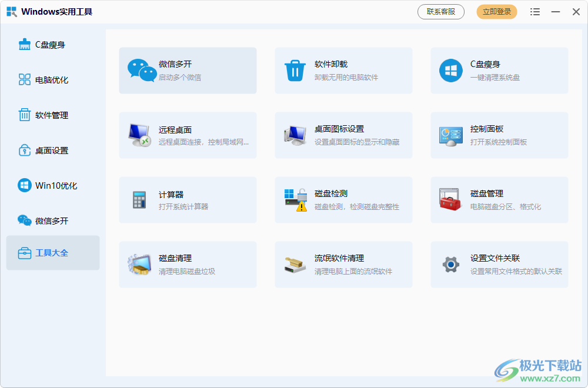Click the app logo in the title bar
Screen dimensions: 588x388
(x=11, y=11)
